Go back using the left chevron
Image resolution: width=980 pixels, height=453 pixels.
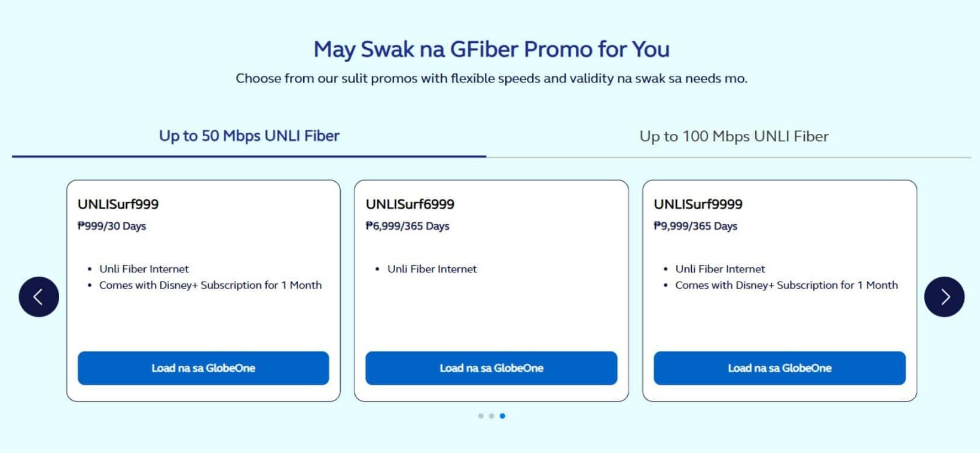pos(38,296)
